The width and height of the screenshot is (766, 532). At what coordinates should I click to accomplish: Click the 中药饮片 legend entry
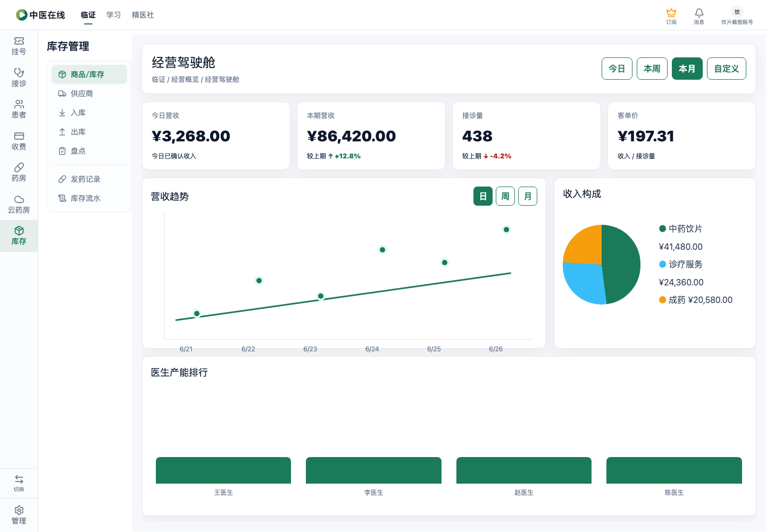681,229
